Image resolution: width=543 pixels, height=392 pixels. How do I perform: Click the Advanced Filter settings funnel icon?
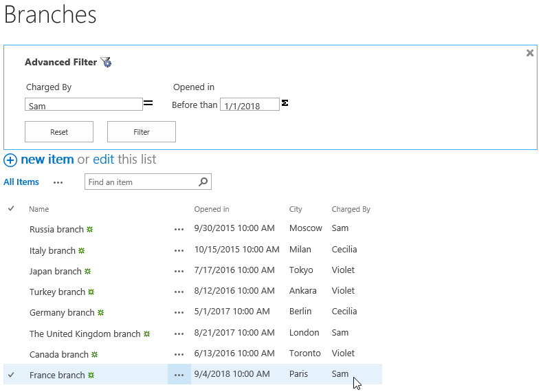click(106, 63)
